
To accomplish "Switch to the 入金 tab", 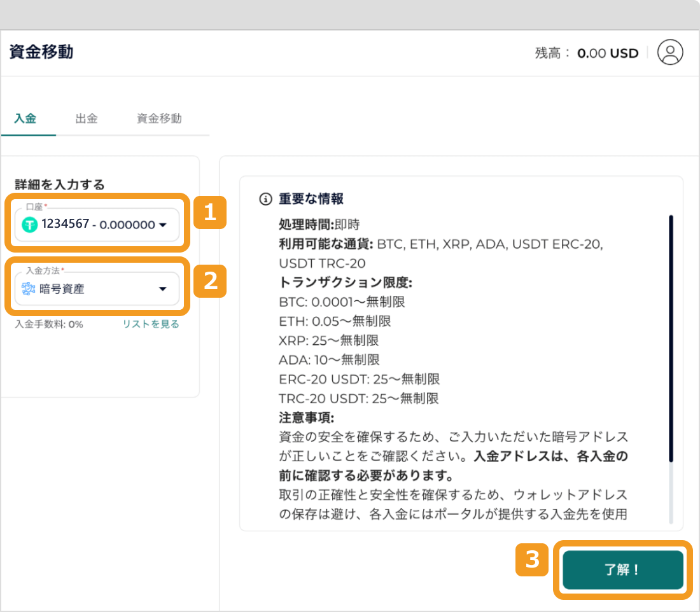I will pos(25,119).
